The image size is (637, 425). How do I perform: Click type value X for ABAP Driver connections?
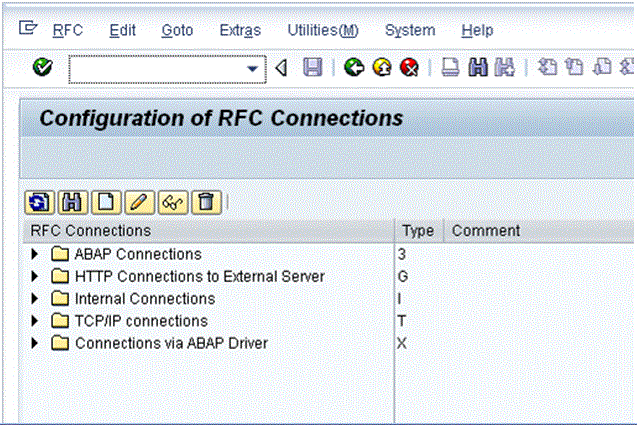coord(402,344)
